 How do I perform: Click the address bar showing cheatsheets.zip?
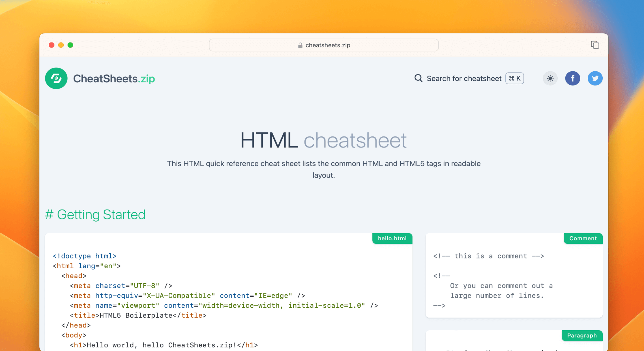tap(323, 45)
